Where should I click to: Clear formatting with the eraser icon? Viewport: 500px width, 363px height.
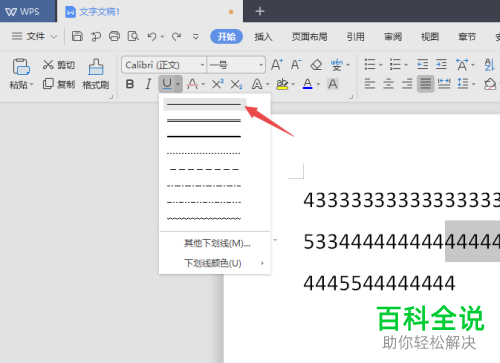tap(316, 65)
